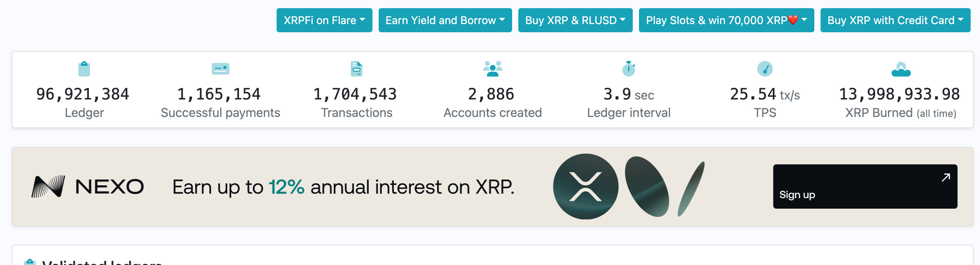Click the Nexo logo icon

pyautogui.click(x=48, y=187)
